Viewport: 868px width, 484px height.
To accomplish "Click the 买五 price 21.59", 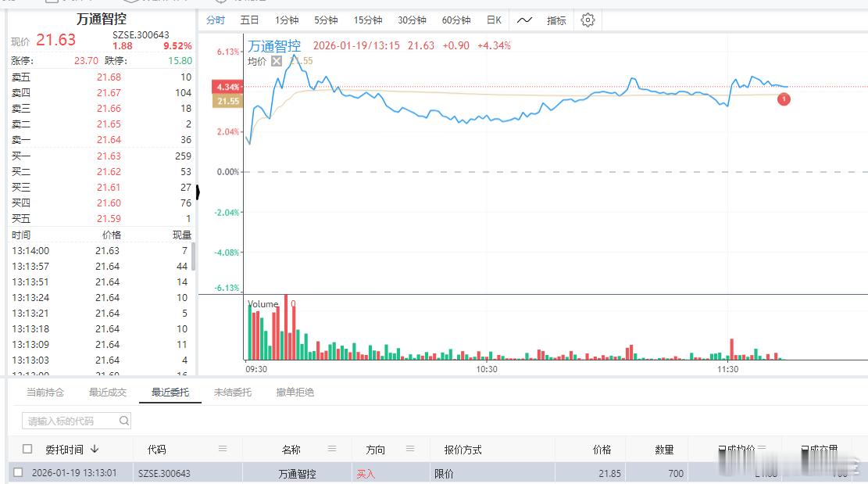I will click(x=109, y=219).
